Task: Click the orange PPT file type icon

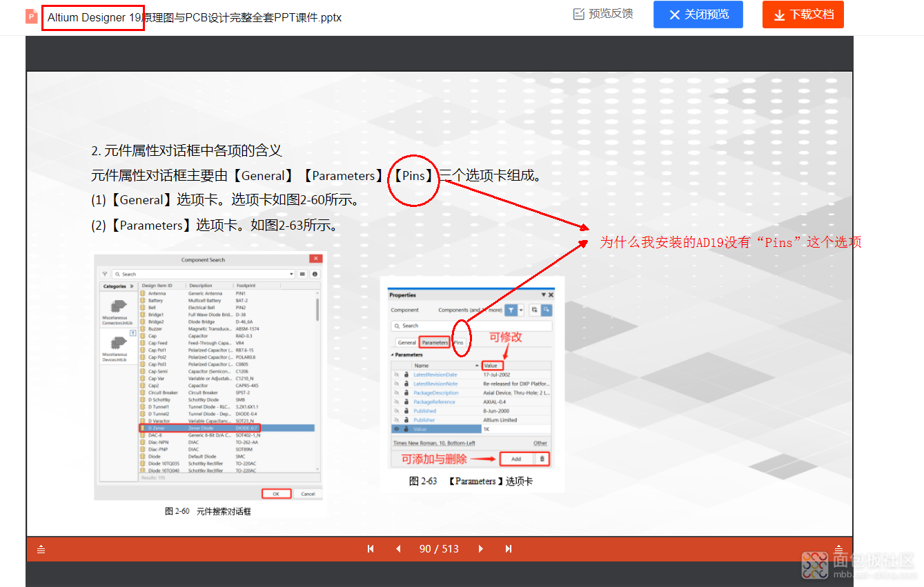Action: [32, 17]
